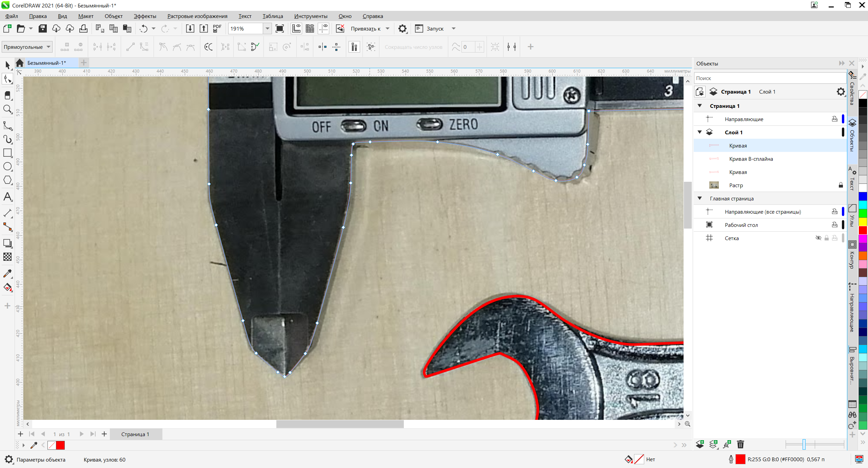This screenshot has width=868, height=468.
Task: Open the zoom level dropdown
Action: (268, 29)
